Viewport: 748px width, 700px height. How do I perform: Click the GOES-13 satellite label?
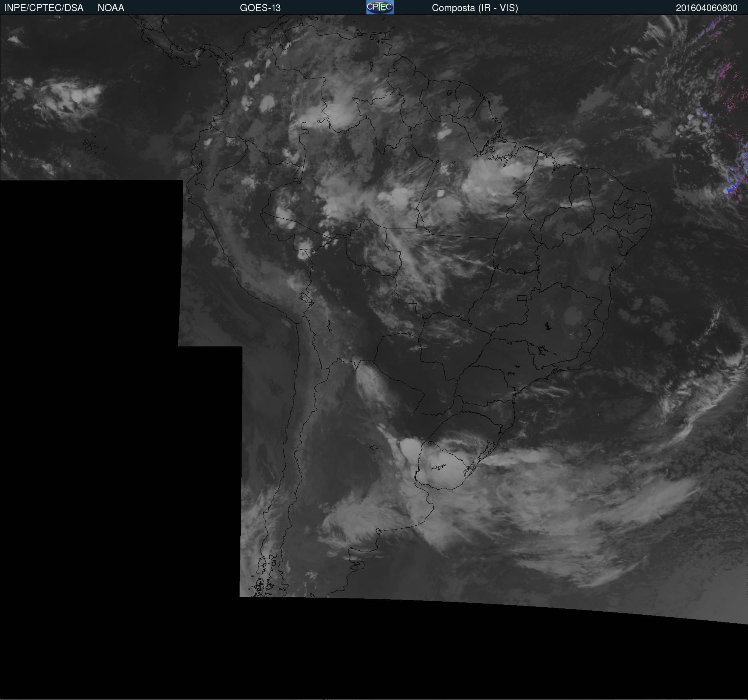pyautogui.click(x=260, y=8)
